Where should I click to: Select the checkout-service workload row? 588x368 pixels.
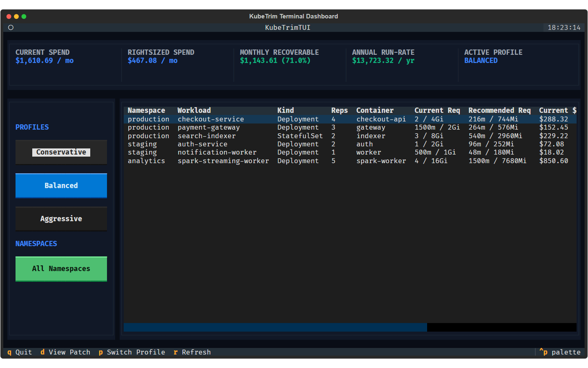click(x=350, y=119)
